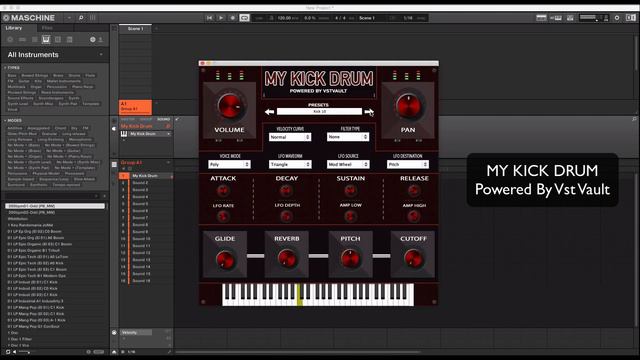Select the My Kick Drum sound slot 1
The image size is (640, 360).
pos(146,176)
